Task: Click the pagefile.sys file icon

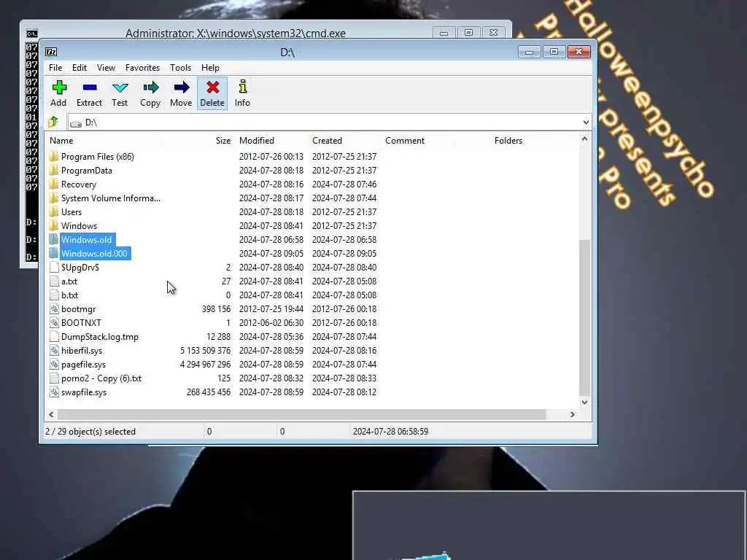Action: [54, 364]
